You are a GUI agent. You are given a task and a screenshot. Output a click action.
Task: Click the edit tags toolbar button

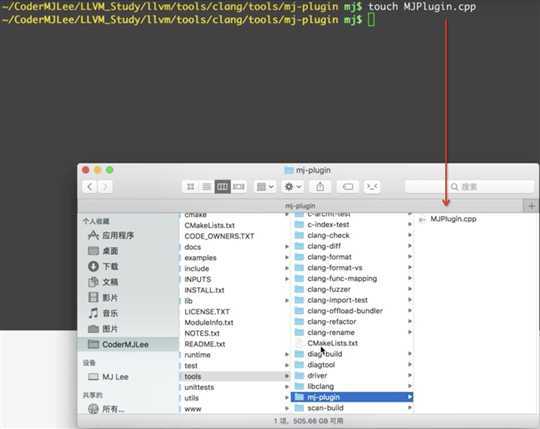[348, 187]
